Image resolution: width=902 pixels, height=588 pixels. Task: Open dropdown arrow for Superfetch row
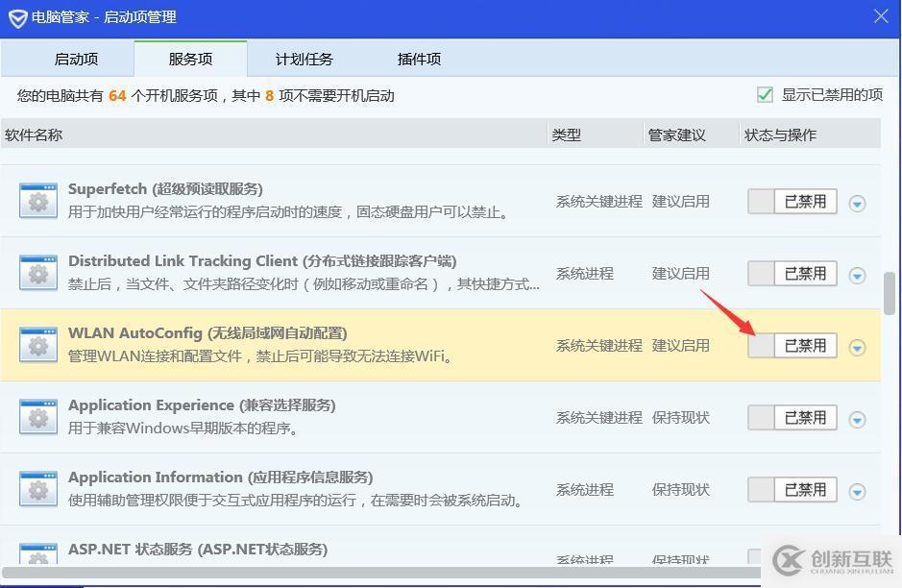[x=857, y=203]
